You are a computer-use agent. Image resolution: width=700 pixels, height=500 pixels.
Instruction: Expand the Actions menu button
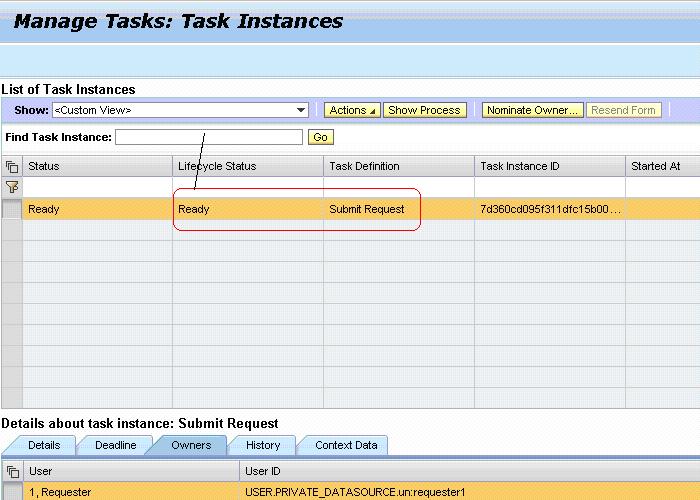[352, 110]
